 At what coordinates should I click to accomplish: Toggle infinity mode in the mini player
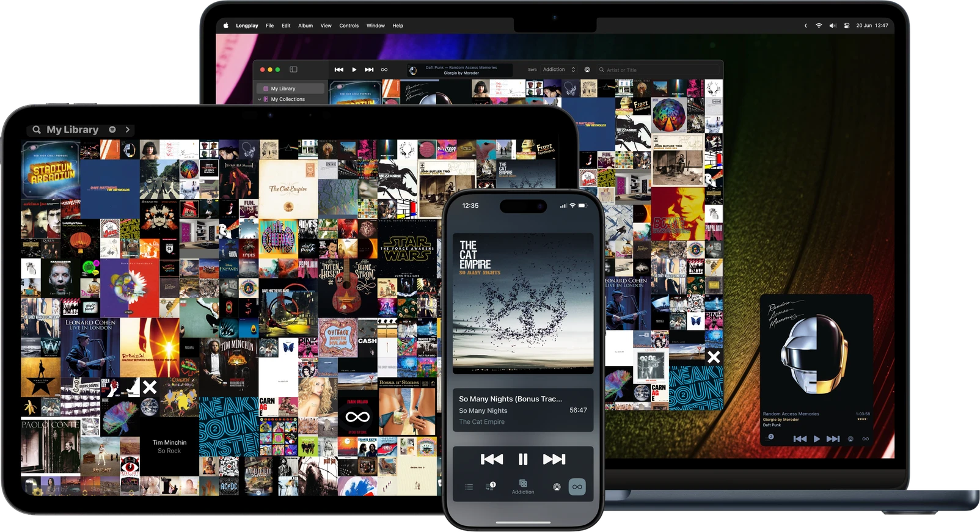(x=865, y=439)
